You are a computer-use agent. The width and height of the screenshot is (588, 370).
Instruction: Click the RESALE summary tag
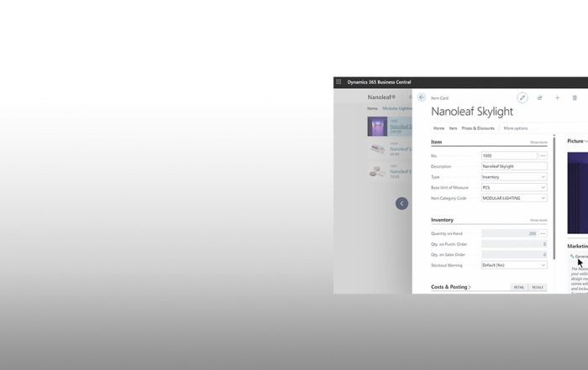click(538, 287)
